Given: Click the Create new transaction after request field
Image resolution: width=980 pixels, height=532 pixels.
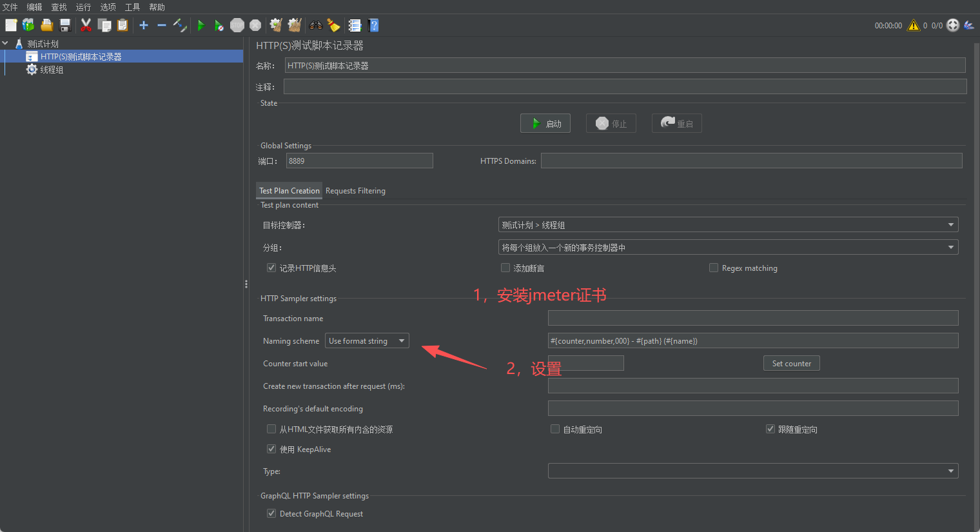Looking at the screenshot, I should 753,386.
